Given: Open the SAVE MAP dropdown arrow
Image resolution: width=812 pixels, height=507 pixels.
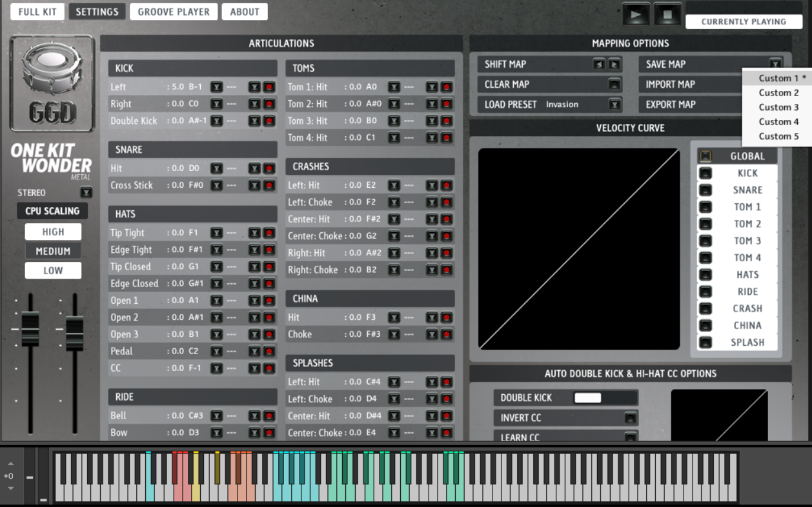Looking at the screenshot, I should pyautogui.click(x=775, y=64).
